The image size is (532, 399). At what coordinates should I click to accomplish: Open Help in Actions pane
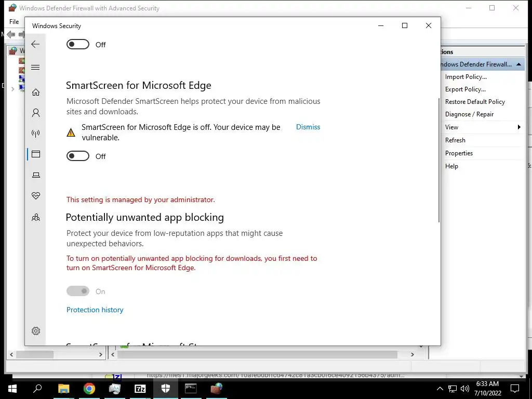(451, 166)
